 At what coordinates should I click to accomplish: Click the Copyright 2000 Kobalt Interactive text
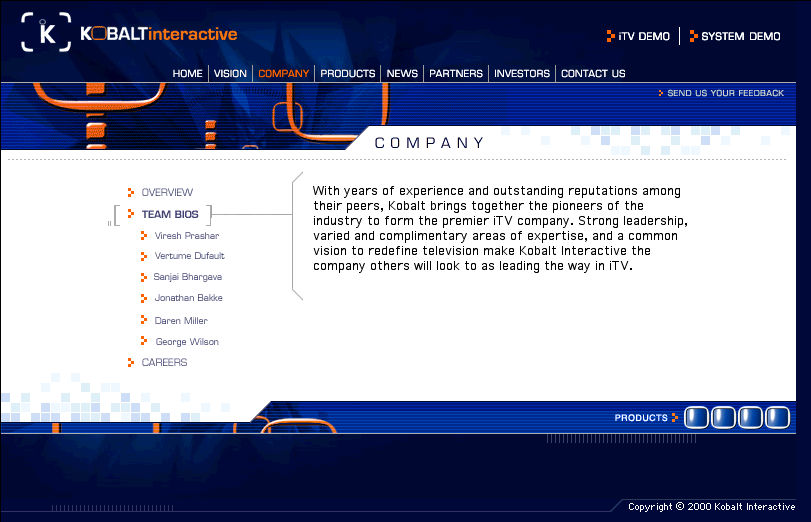click(712, 506)
